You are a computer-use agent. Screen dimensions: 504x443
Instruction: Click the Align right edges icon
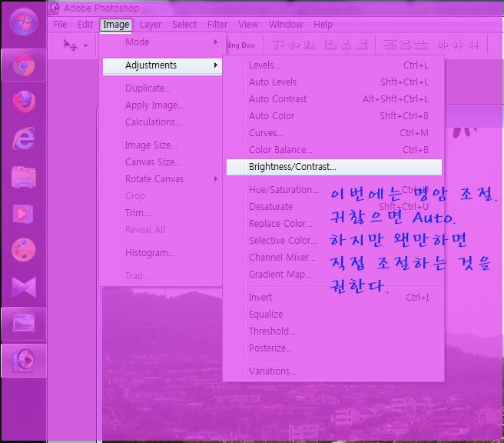pos(361,45)
